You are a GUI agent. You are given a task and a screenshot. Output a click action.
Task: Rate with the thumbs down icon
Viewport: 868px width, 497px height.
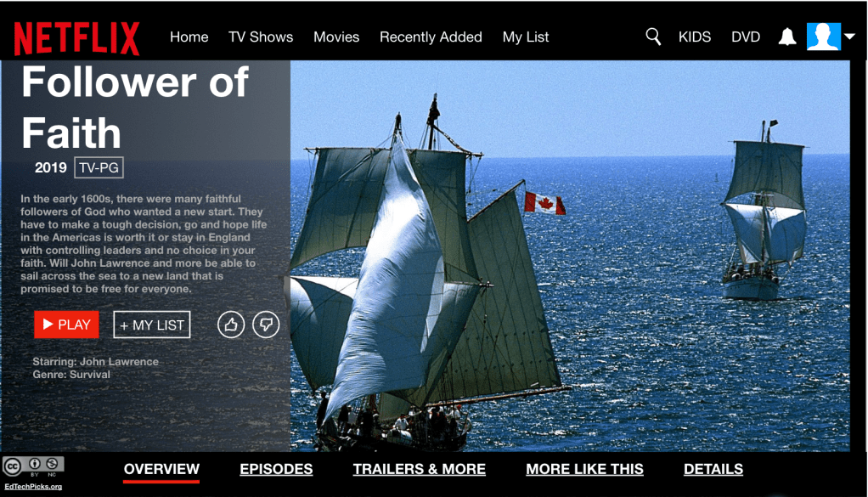267,325
